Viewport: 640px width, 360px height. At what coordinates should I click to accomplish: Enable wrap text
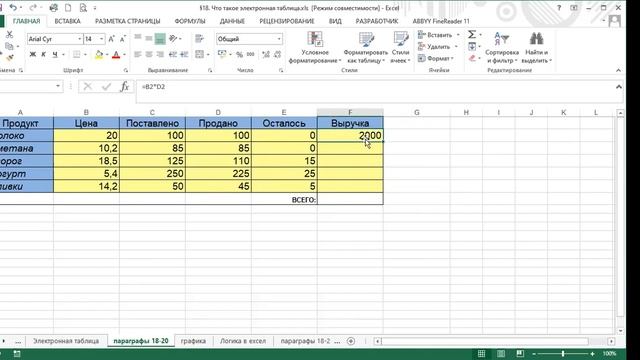[x=199, y=38]
